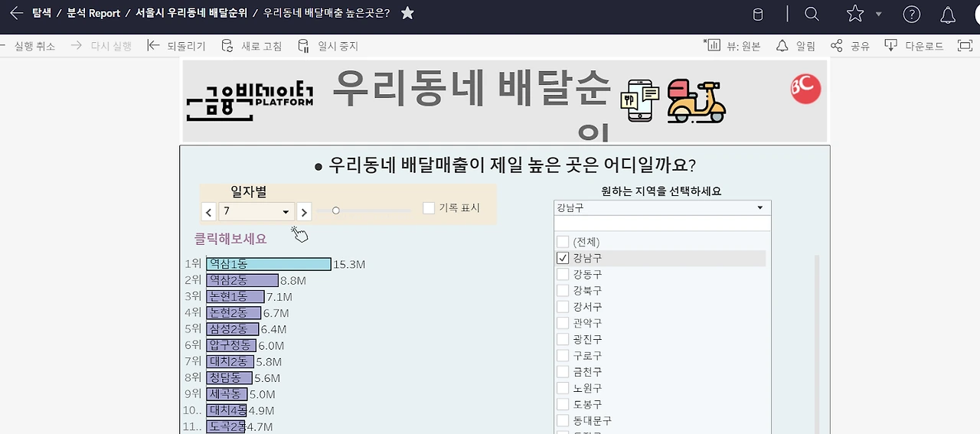Check 도봉구 checkbox
The image size is (980, 434).
pos(563,404)
